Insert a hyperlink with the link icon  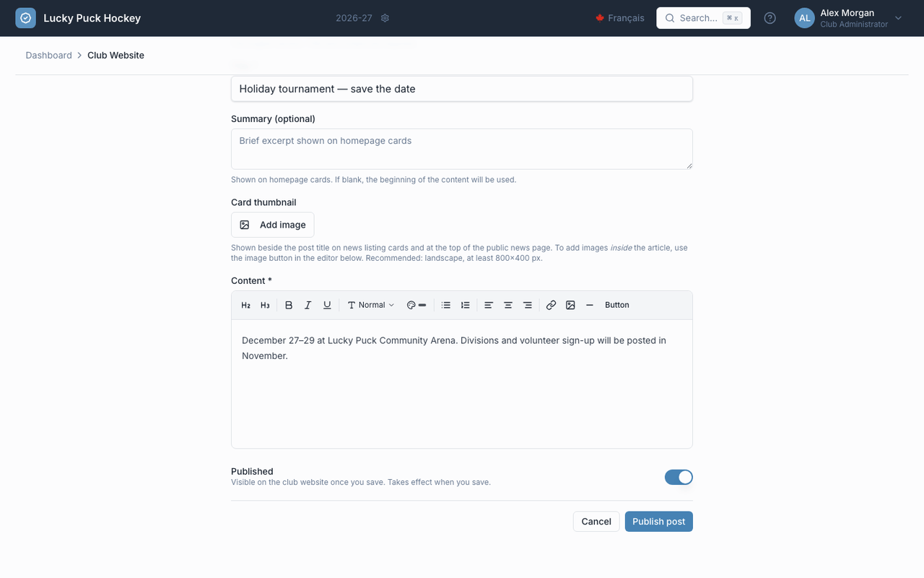click(x=551, y=305)
